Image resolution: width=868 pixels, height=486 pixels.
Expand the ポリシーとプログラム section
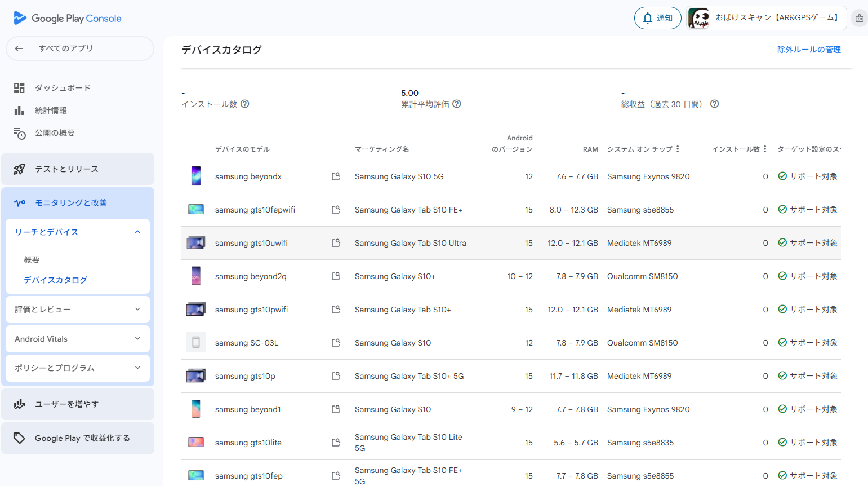[x=137, y=368]
